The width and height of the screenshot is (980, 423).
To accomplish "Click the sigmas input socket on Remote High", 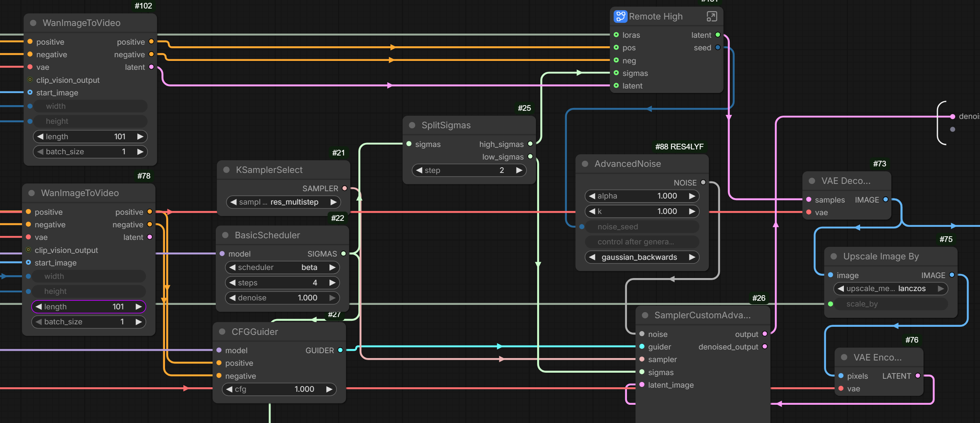I will click(616, 73).
